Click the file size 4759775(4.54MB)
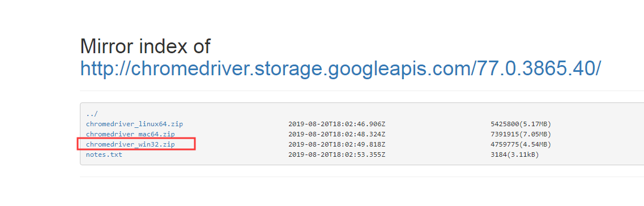This screenshot has width=644, height=206. click(521, 144)
